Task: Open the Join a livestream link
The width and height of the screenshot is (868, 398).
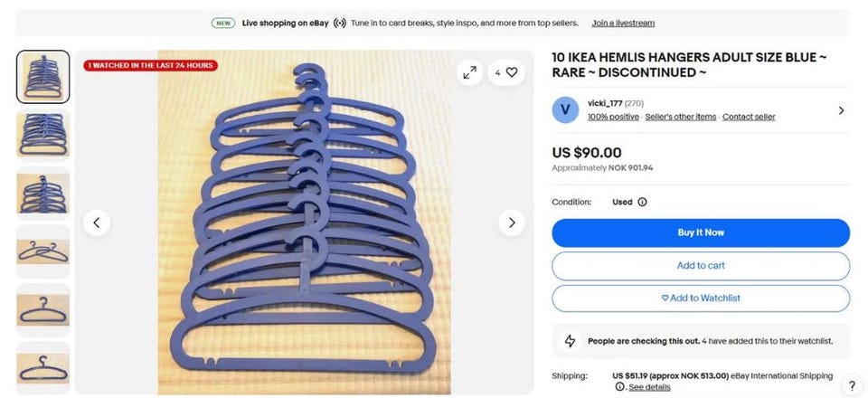Action: coord(623,24)
